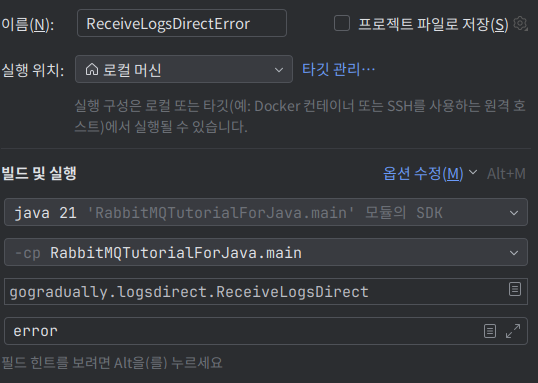538x383 pixels.
Task: Click the 빌드 및 실행 section heading
Action: 39,173
